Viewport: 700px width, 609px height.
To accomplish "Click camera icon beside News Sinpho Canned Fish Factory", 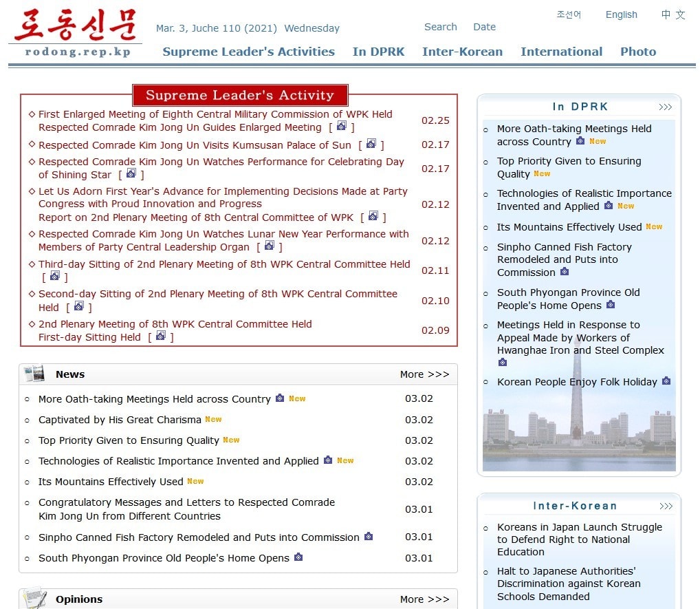I will 369,536.
